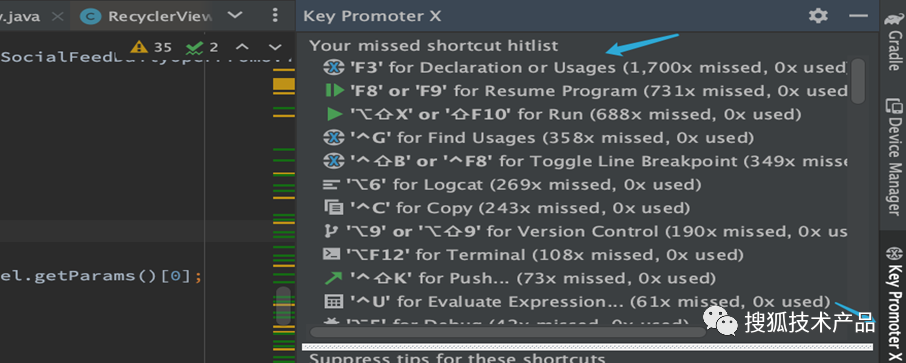Image resolution: width=906 pixels, height=363 pixels.
Task: Open the recent tabs dropdown chevron
Action: (235, 15)
